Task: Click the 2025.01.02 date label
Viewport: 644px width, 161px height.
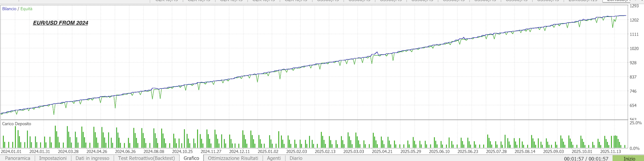Action: click(x=268, y=152)
